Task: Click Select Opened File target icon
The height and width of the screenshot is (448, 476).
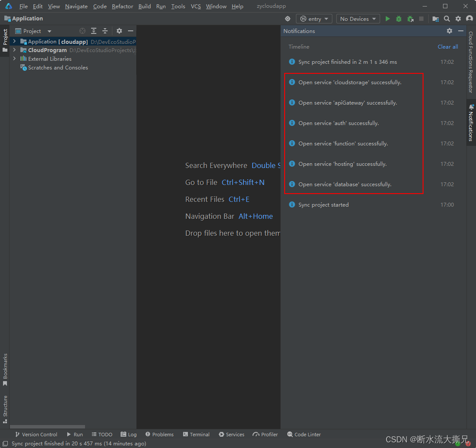Action: click(82, 31)
